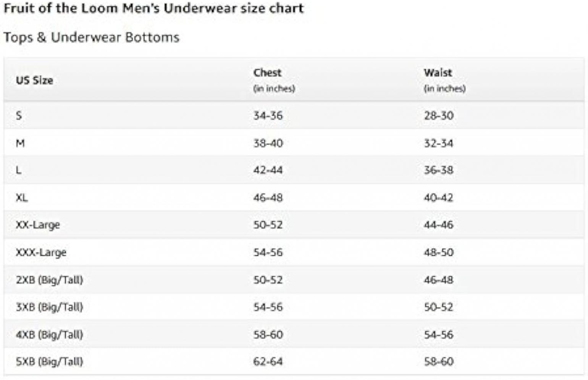Select the L size row label
The image size is (588, 380).
18,170
